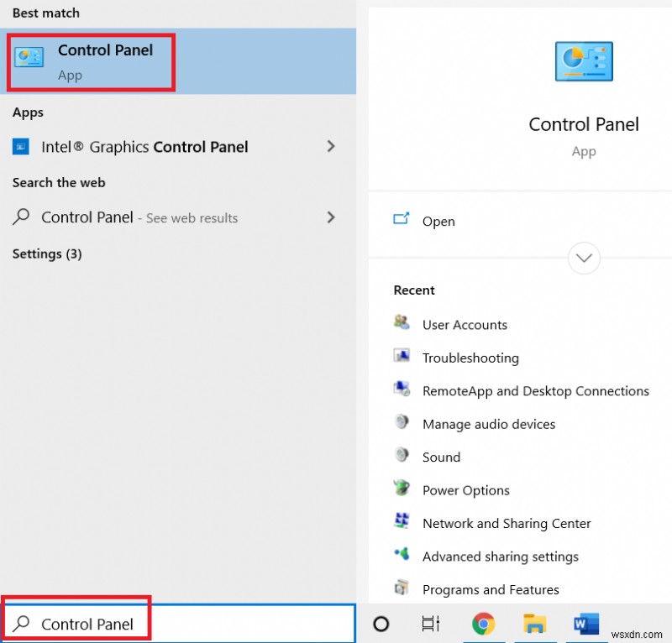Open Control Panel web results entry
Viewport: 672px width, 643px height.
point(178,217)
